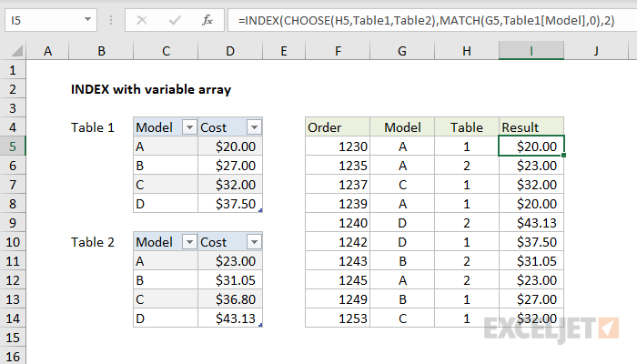Click the Select All corner triangle

[x=16, y=51]
